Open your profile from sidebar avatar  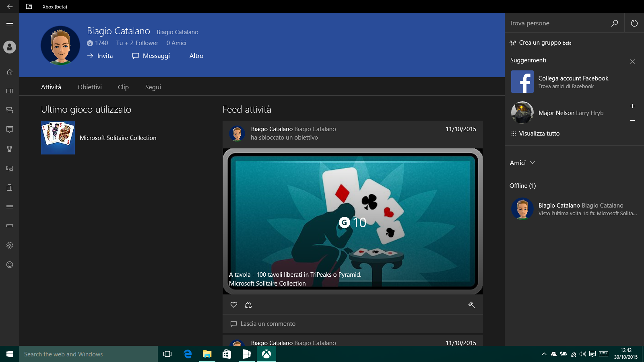(10, 47)
